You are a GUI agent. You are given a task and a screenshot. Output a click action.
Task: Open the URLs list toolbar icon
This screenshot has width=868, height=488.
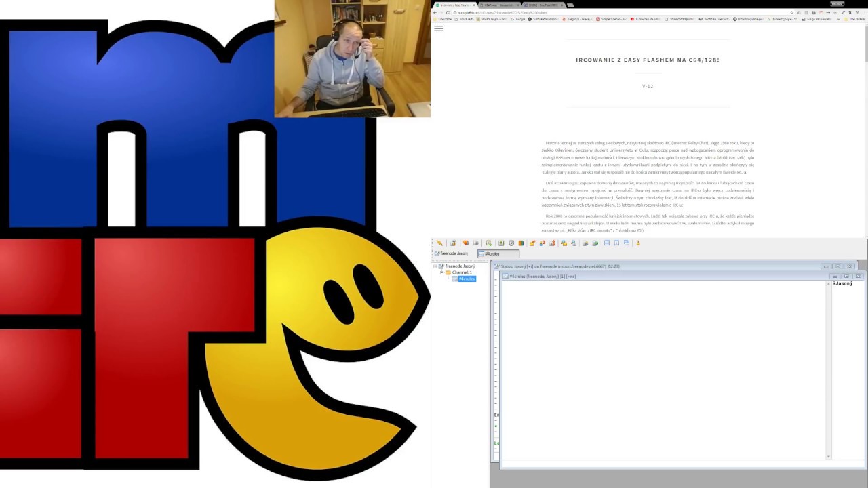click(x=595, y=243)
